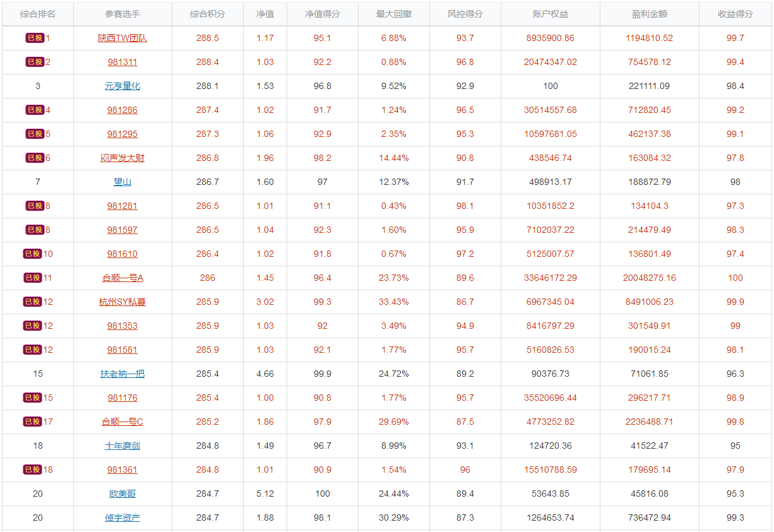The height and width of the screenshot is (532, 774).
Task: Open contestant 981286 link
Action: pyautogui.click(x=122, y=110)
